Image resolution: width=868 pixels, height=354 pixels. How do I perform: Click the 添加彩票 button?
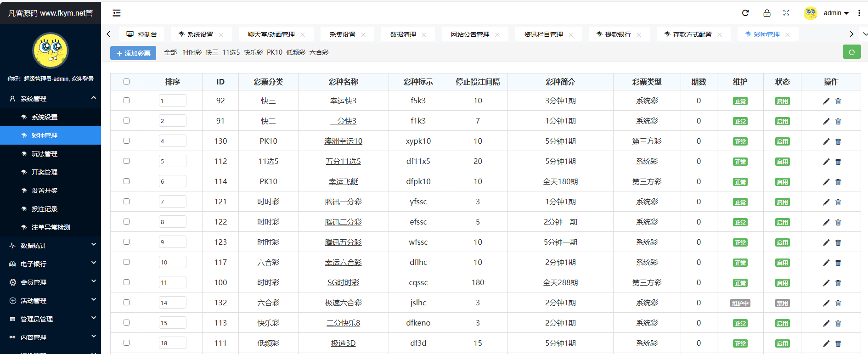click(133, 53)
